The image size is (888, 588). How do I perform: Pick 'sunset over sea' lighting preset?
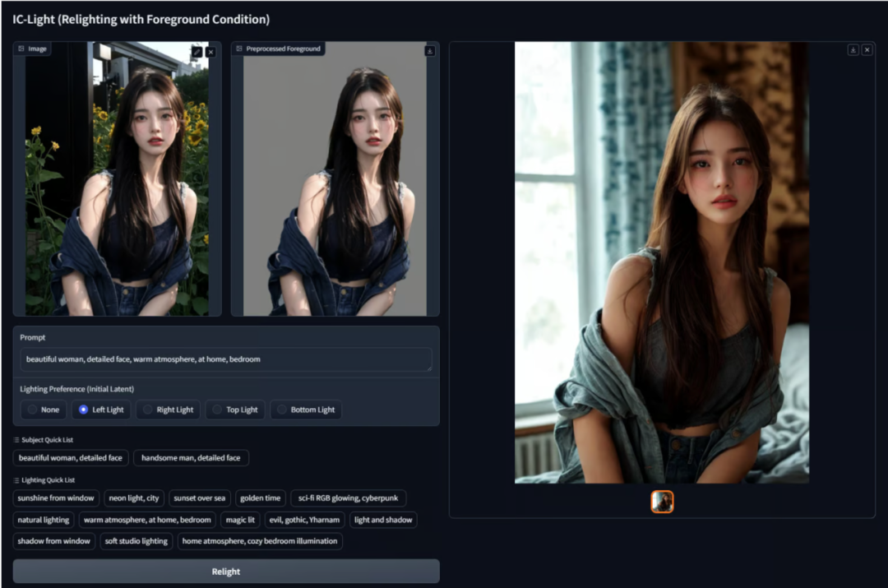click(199, 498)
